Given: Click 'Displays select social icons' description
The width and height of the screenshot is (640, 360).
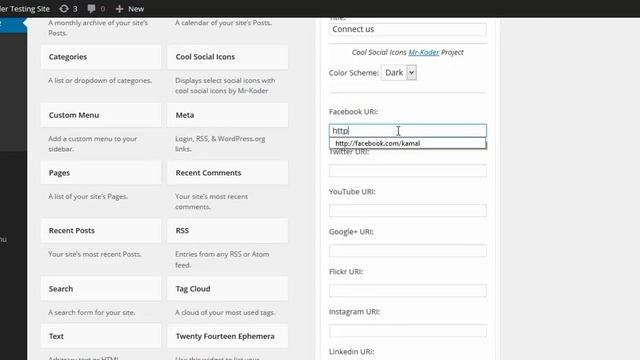Looking at the screenshot, I should tap(225, 85).
